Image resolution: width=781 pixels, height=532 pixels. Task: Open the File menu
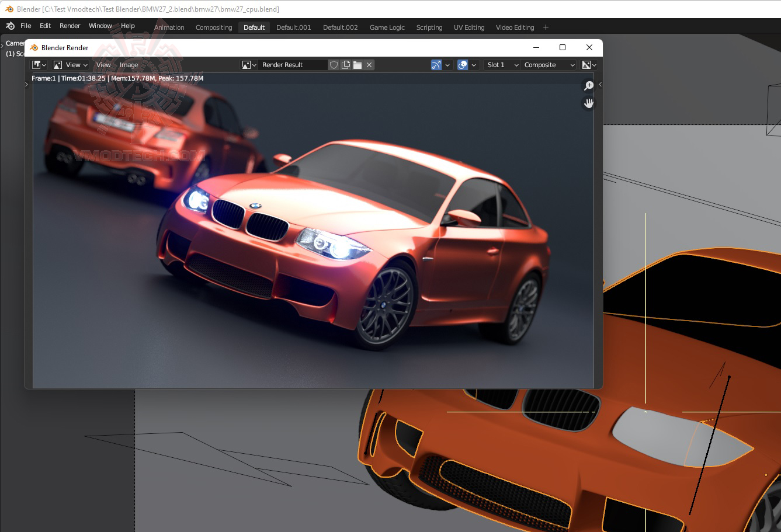pyautogui.click(x=26, y=26)
